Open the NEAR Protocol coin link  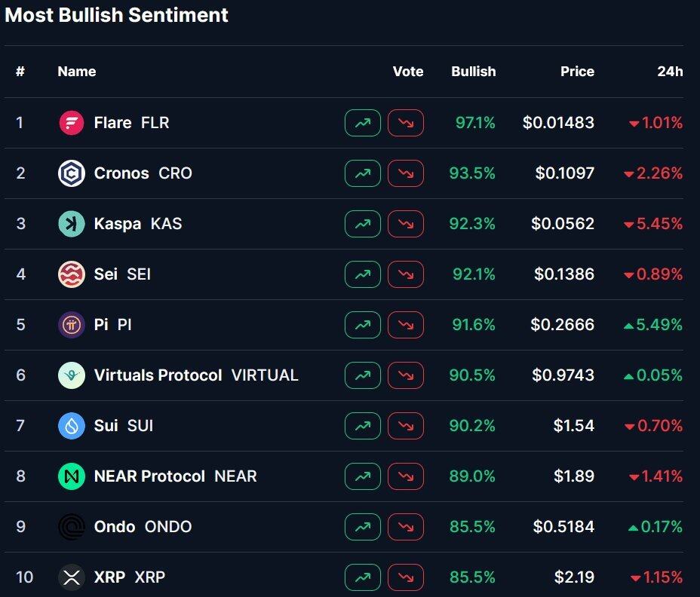tap(149, 476)
